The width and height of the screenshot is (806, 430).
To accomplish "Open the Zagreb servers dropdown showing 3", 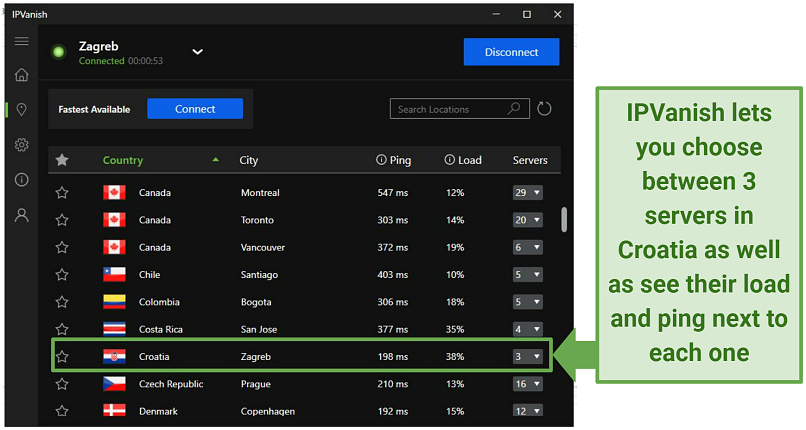I will tap(527, 357).
